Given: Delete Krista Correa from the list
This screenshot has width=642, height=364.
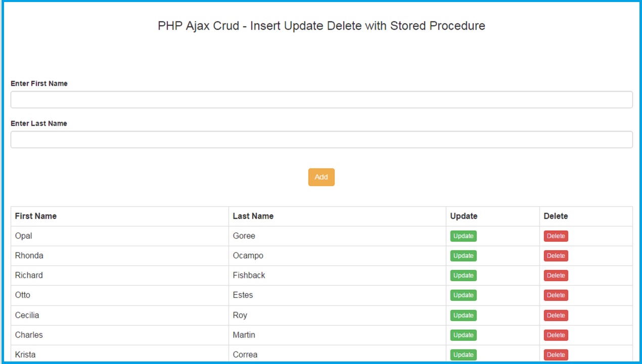Looking at the screenshot, I should pyautogui.click(x=556, y=354).
